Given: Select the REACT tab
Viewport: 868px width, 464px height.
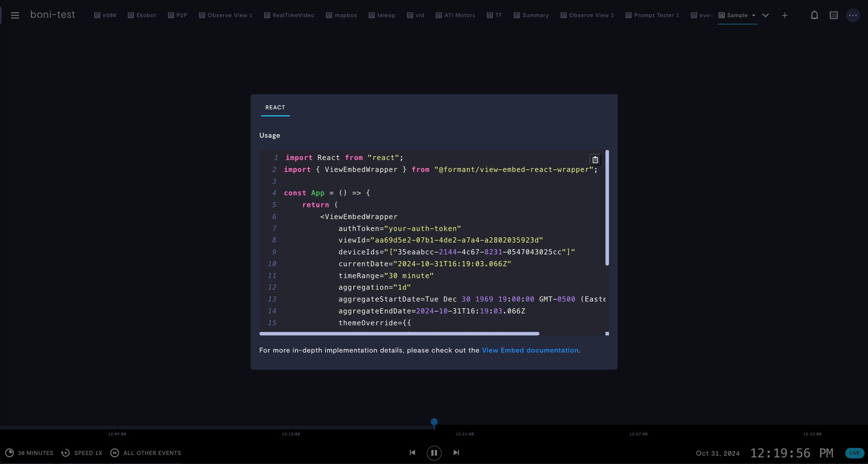Looking at the screenshot, I should 275,107.
